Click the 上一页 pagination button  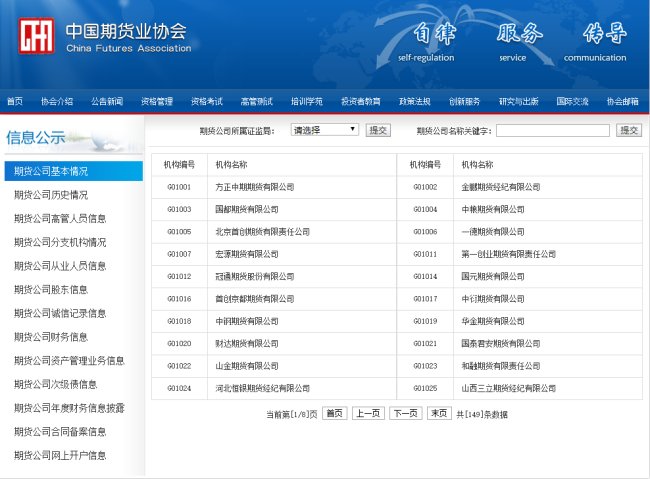368,413
